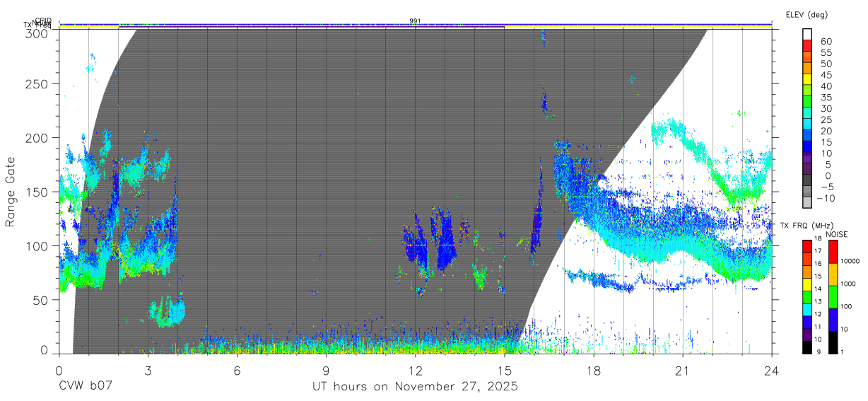
Task: Click the "12" UT hour tick label
Action: click(415, 371)
